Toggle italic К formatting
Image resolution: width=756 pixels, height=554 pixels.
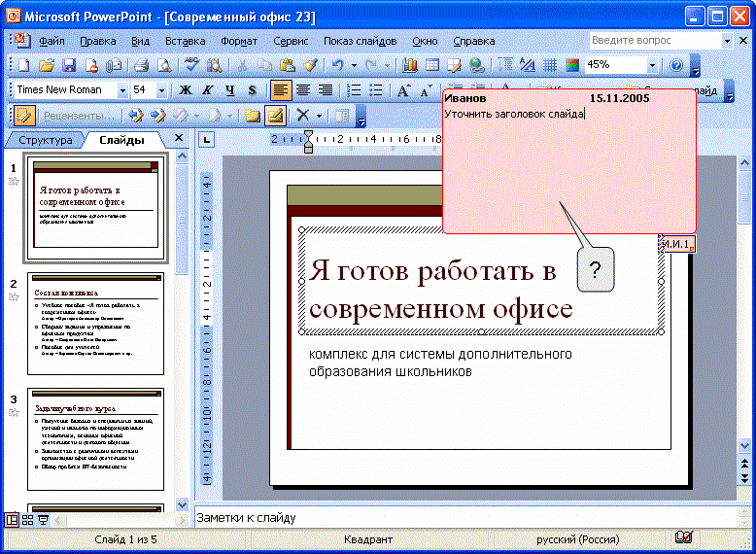(x=208, y=90)
